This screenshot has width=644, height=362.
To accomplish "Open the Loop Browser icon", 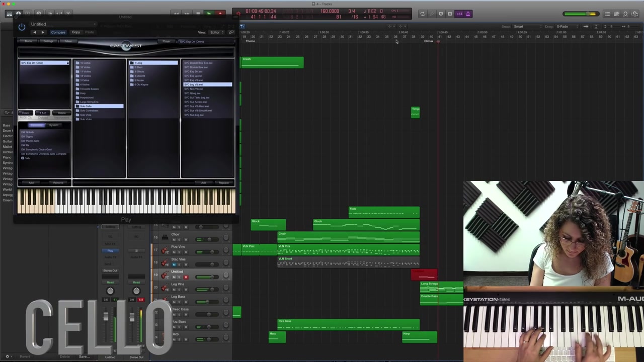I will (625, 14).
